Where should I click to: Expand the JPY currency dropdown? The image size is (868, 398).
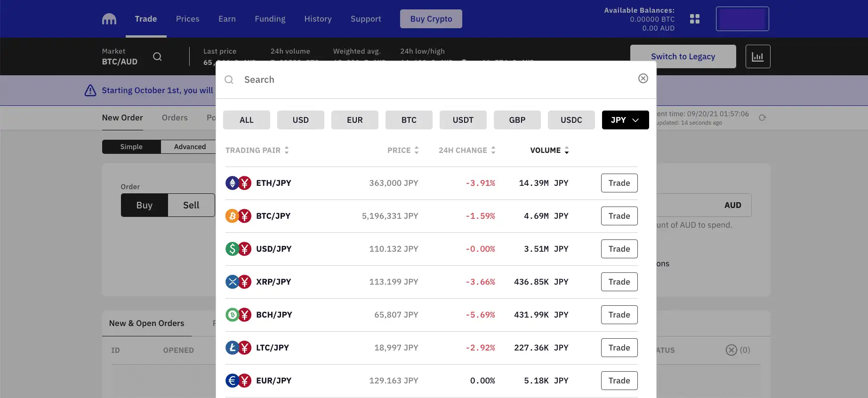coord(625,120)
